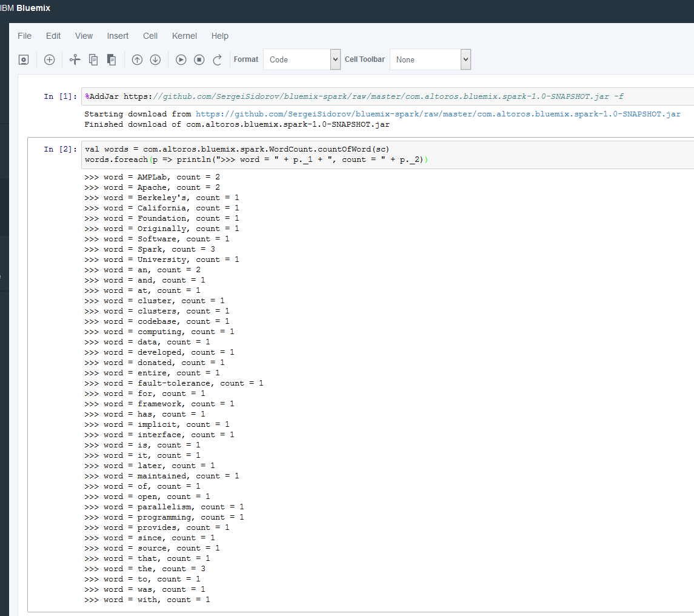Viewport: 694px width, 616px height.
Task: Click output line 'word = with, count = 1'
Action: pyautogui.click(x=147, y=600)
